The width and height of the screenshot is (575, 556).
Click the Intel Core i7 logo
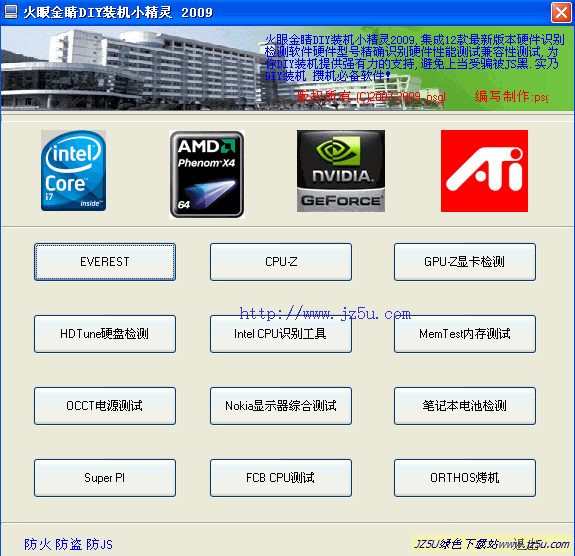tap(73, 171)
